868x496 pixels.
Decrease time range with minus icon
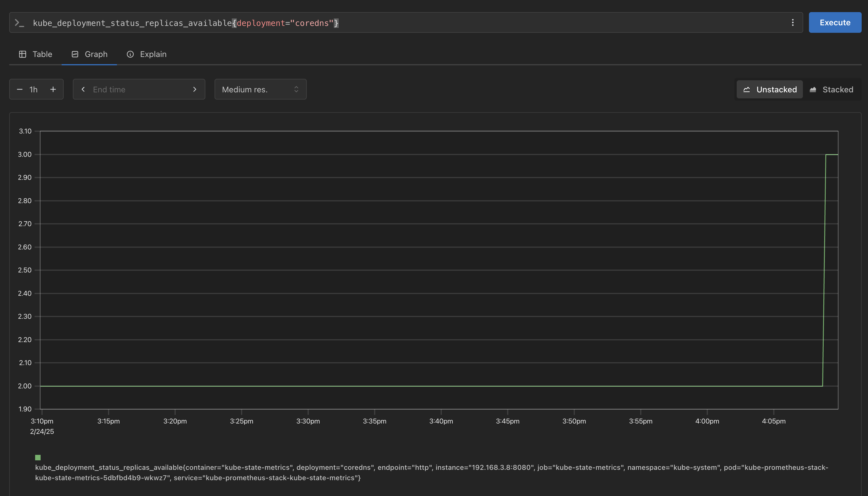[20, 89]
